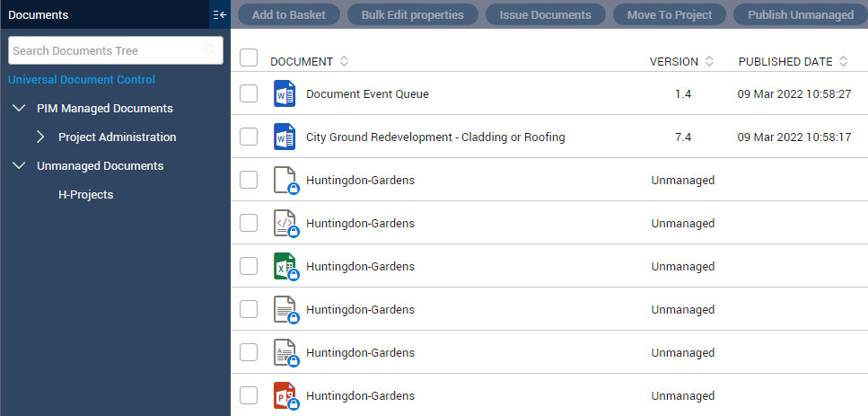Click Issue Documents button
868x416 pixels.
coord(545,15)
